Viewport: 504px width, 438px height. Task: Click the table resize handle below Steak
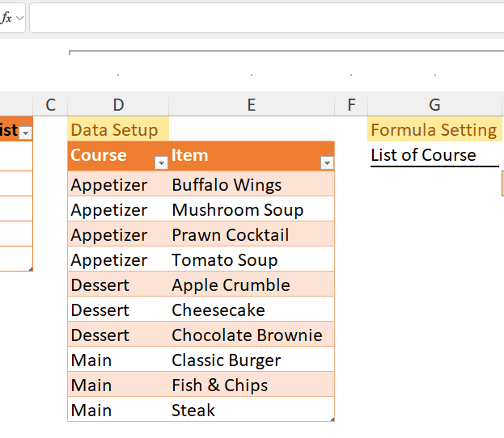coord(332,419)
